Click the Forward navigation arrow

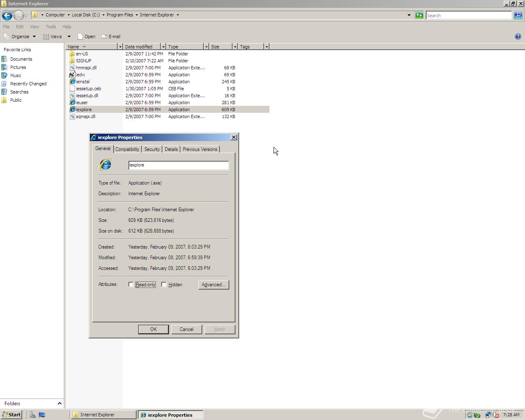(18, 16)
